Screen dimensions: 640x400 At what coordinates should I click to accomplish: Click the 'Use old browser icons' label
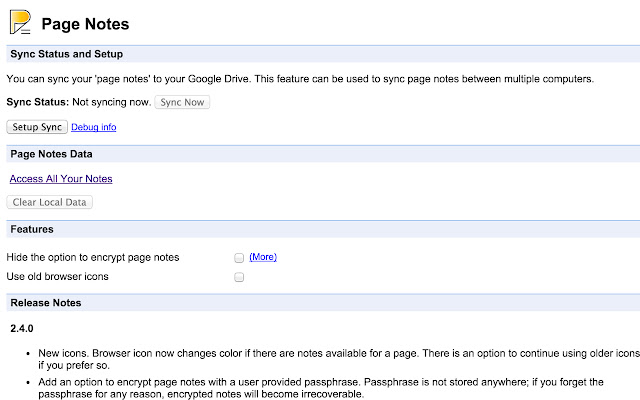pyautogui.click(x=57, y=276)
